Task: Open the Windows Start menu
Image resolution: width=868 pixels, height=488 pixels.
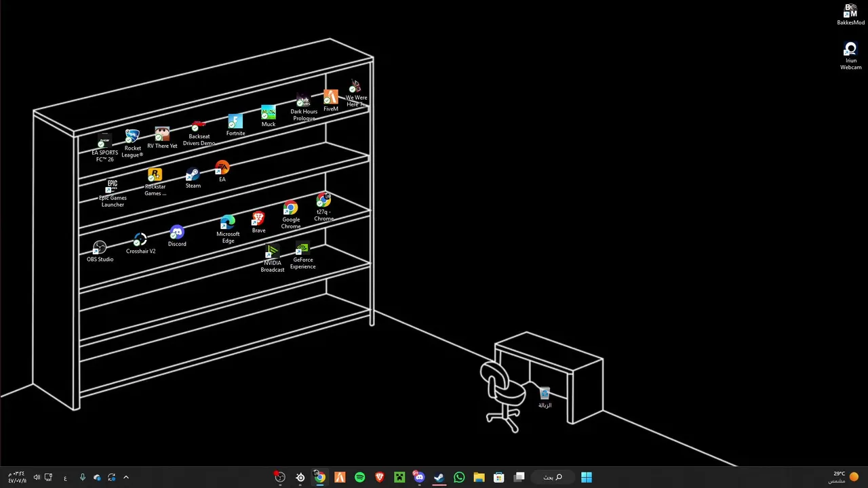Action: [587, 477]
